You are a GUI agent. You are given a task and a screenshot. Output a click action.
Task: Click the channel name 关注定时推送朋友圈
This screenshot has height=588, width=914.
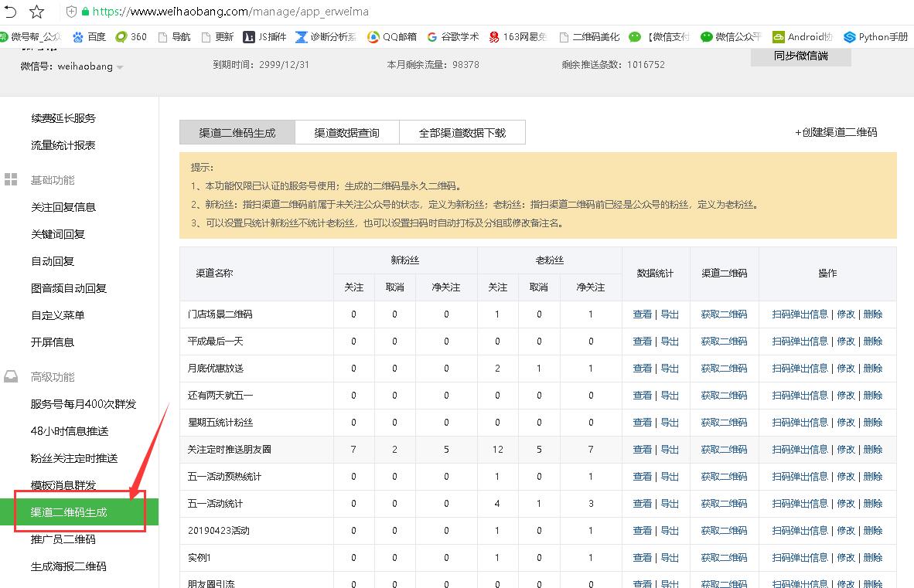point(229,450)
